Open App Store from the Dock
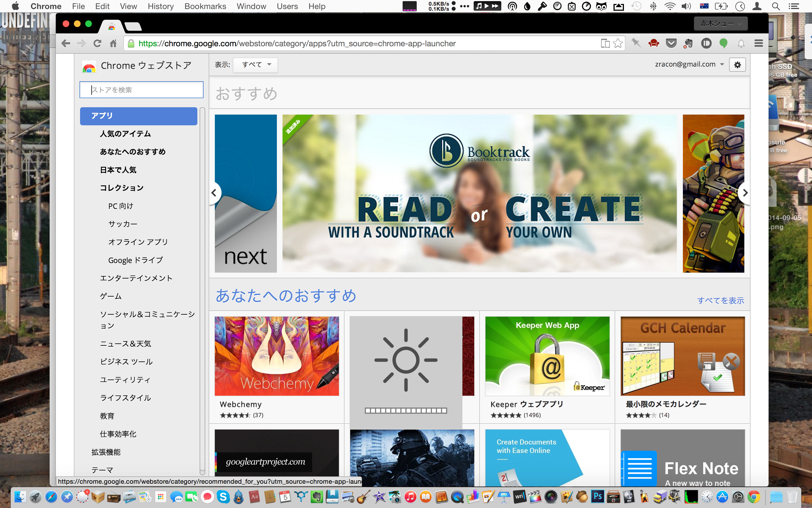This screenshot has width=812, height=508. pos(722,497)
